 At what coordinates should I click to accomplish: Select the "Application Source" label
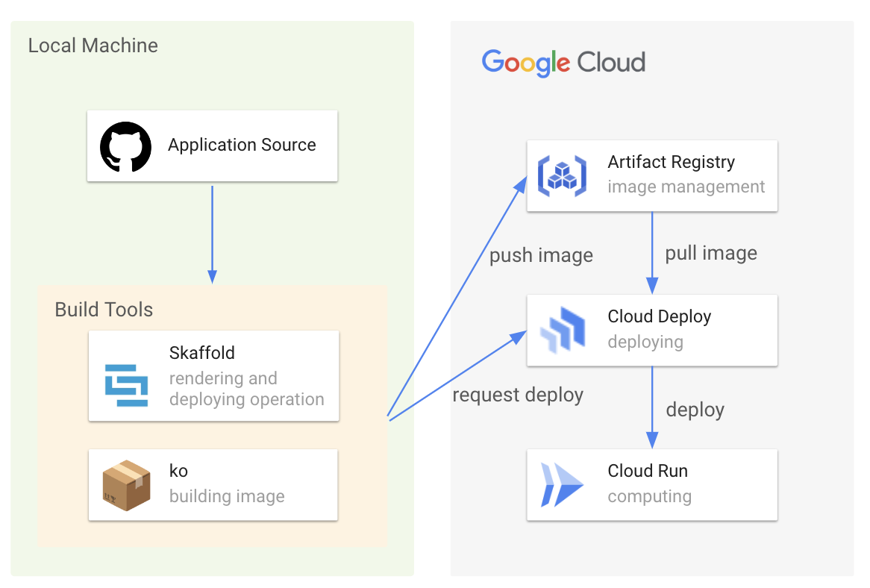click(x=242, y=145)
